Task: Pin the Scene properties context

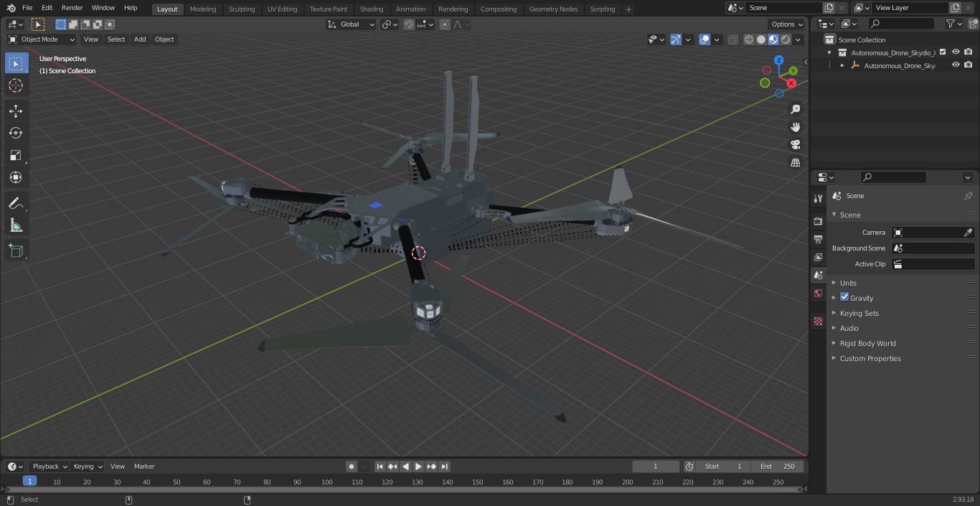Action: point(968,196)
